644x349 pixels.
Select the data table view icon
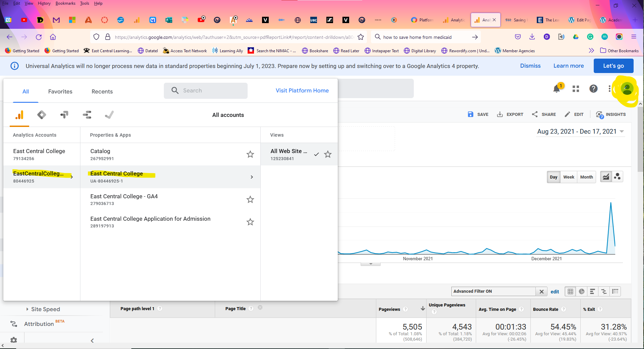[x=570, y=291]
